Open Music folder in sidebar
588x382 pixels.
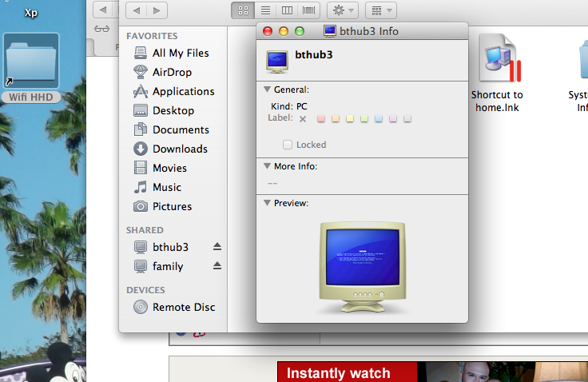point(157,187)
